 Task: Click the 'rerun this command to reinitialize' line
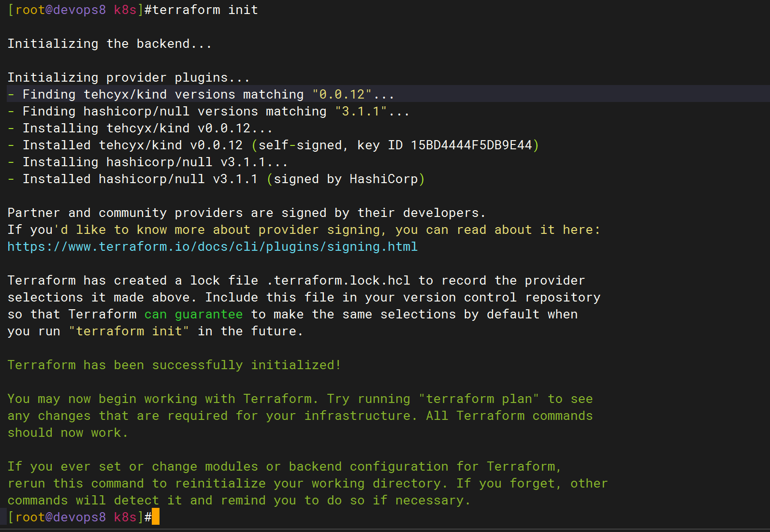coord(307,484)
